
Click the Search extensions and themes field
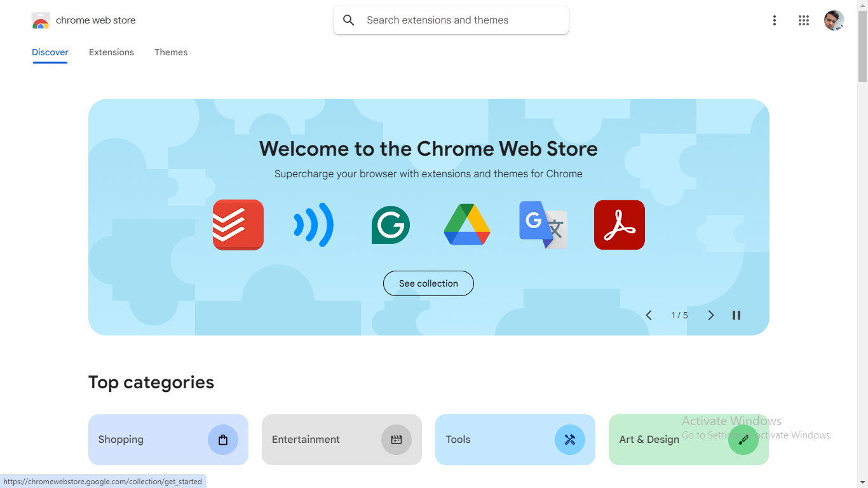click(458, 20)
